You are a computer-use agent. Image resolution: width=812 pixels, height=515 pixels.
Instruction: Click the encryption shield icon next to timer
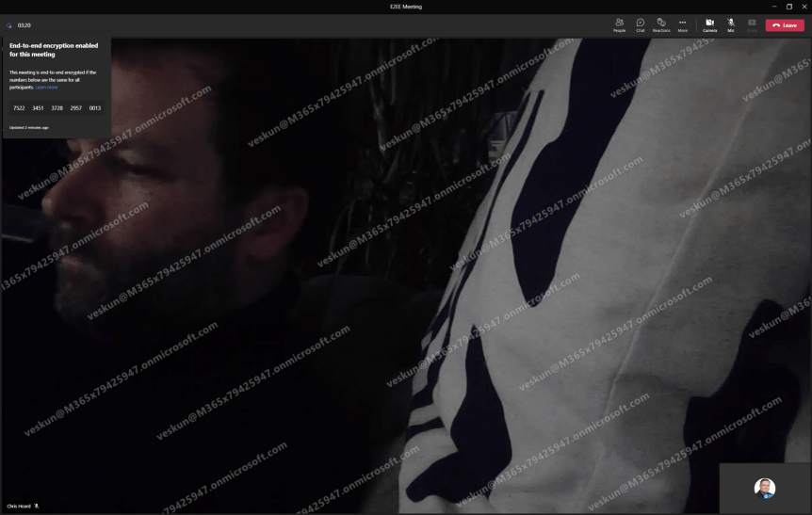(9, 25)
